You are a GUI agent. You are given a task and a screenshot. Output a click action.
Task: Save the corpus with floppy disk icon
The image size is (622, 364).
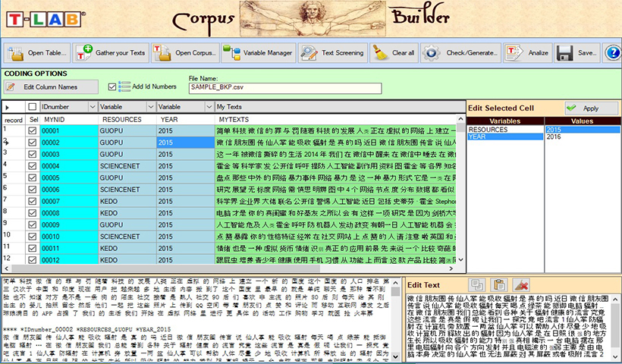(x=576, y=53)
